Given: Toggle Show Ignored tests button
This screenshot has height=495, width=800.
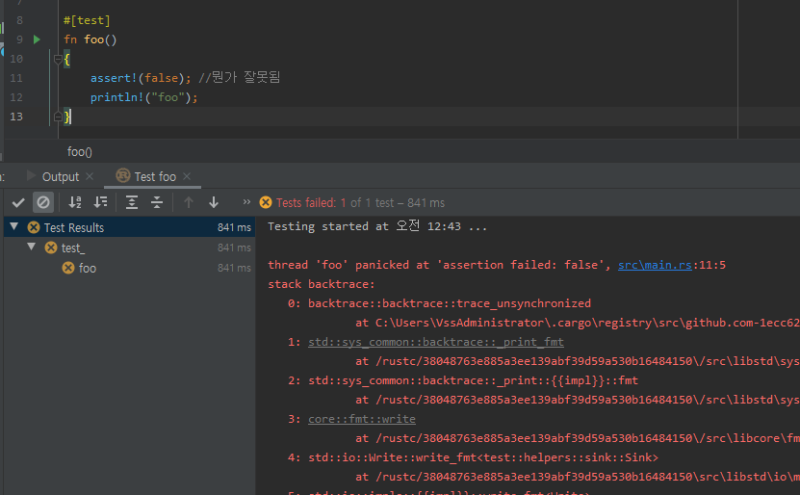Looking at the screenshot, I should [43, 202].
